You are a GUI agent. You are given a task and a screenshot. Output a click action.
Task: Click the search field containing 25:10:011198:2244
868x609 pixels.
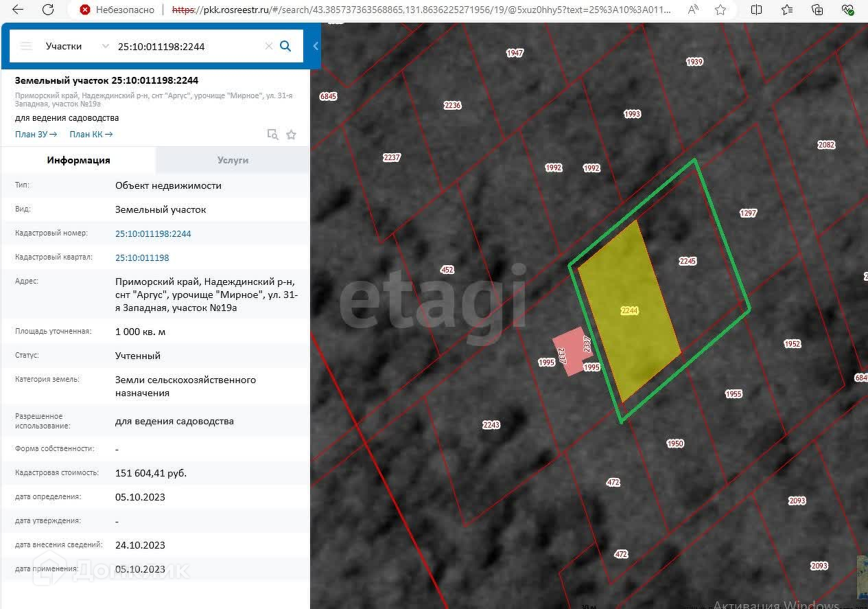coord(189,46)
